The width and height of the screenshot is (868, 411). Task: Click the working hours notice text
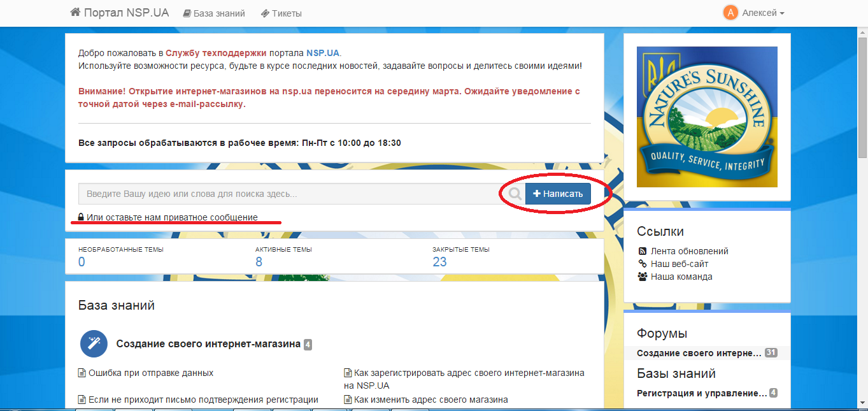tap(239, 143)
